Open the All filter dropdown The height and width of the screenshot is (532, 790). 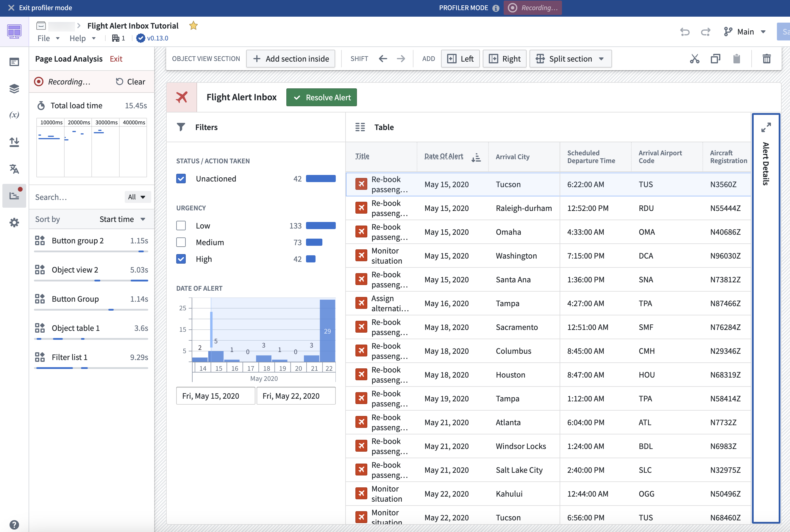click(x=137, y=197)
